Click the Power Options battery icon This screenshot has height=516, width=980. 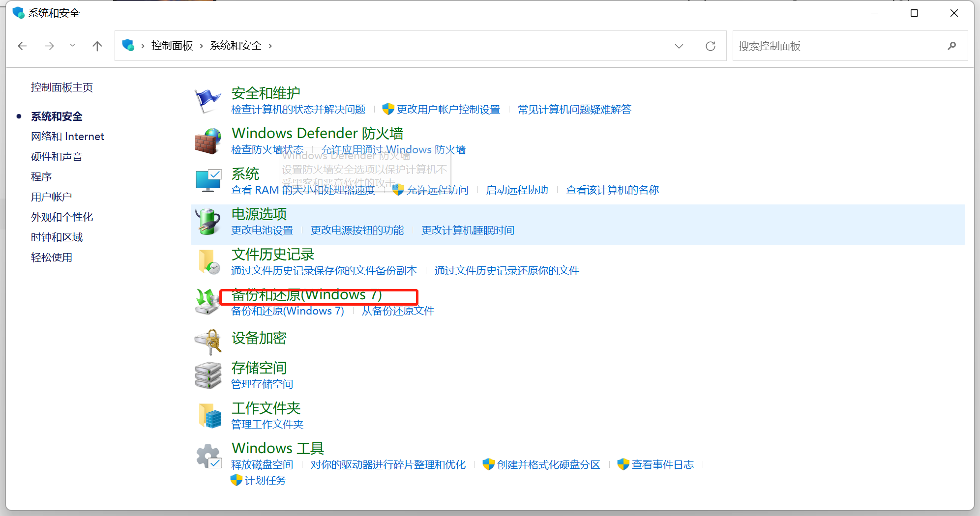208,221
